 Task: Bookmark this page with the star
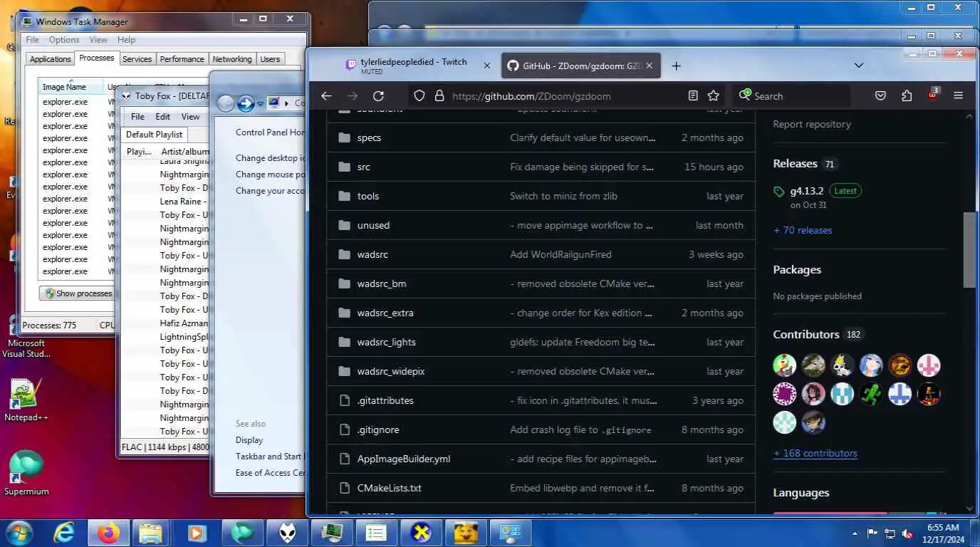tap(713, 96)
